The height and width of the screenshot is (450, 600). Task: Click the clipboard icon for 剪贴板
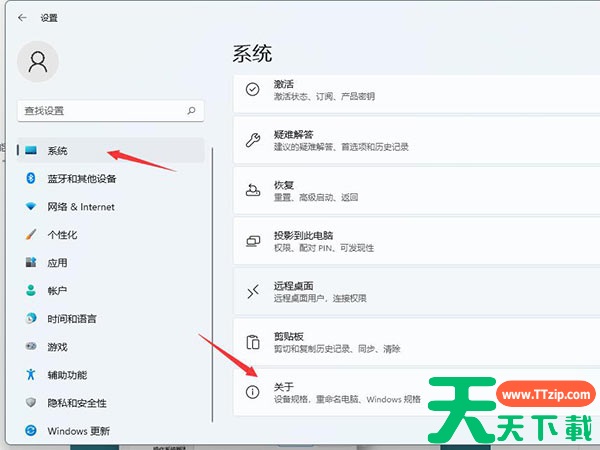[253, 342]
